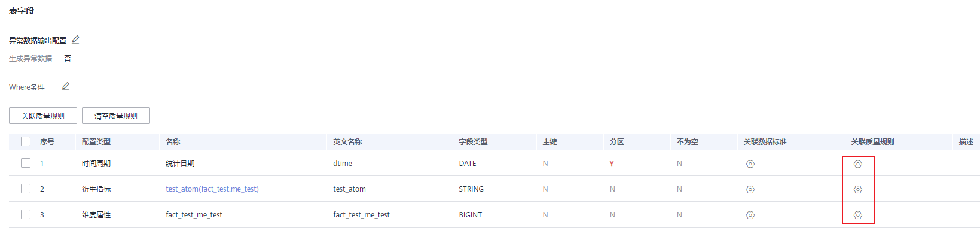Viewport: 980px width, 233px height.
Task: Check the checkbox for row 3 维度属性
Action: [x=26, y=214]
